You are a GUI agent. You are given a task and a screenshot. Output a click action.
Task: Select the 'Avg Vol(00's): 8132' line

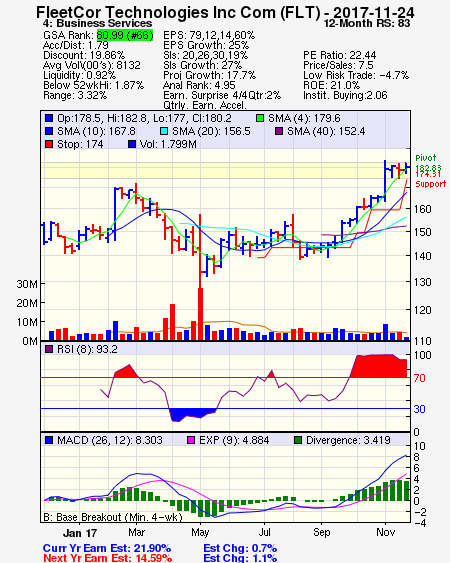click(92, 65)
